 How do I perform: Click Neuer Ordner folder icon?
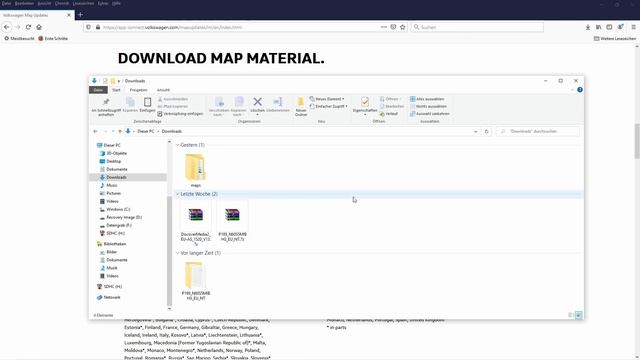pos(301,101)
